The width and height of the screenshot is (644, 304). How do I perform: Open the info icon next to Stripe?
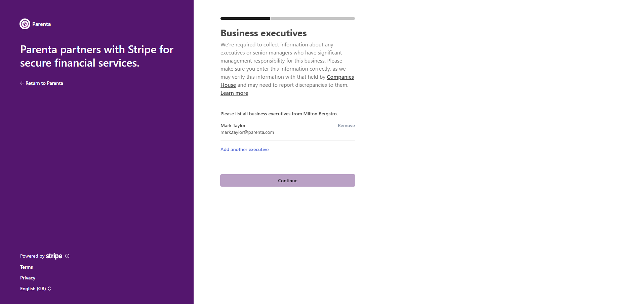coord(67,256)
